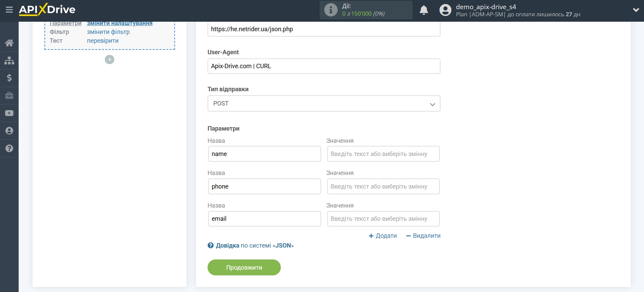Screen dimensions: 644x292
Task: Click 'Видалити' to remove a parameter
Action: pyautogui.click(x=423, y=236)
